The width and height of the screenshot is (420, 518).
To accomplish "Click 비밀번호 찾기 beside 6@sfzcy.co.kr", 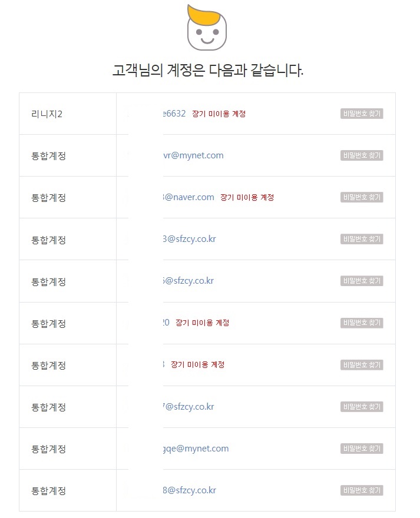I will [x=362, y=281].
